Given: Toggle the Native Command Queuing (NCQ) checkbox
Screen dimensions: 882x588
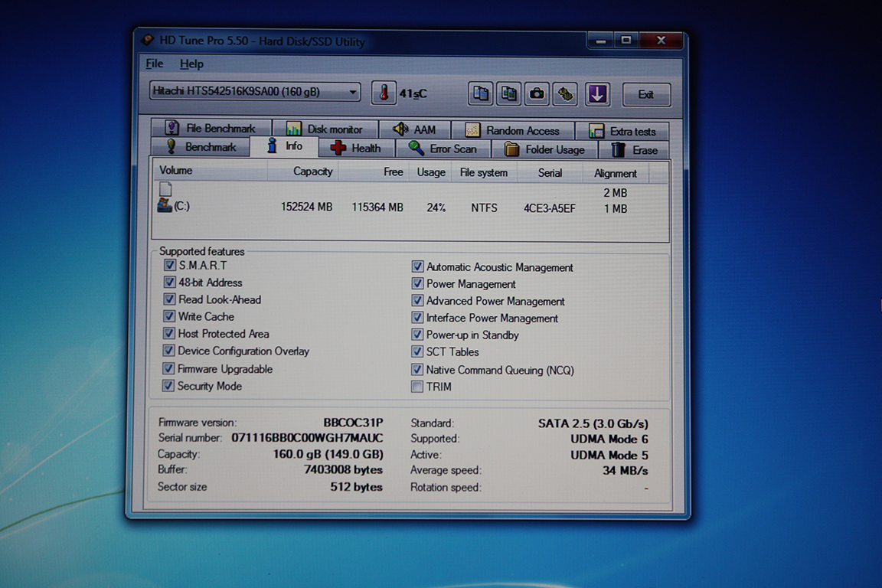Looking at the screenshot, I should pyautogui.click(x=416, y=369).
